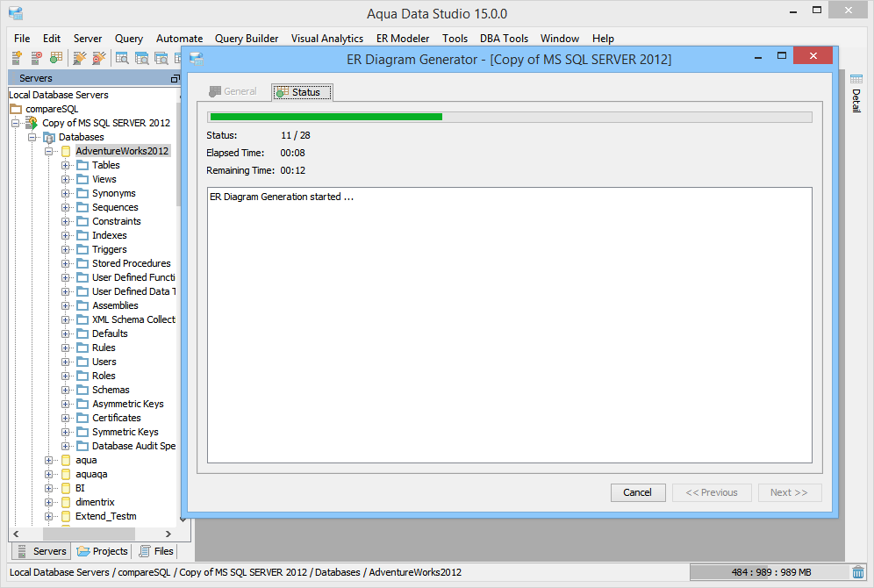Image resolution: width=874 pixels, height=588 pixels.
Task: Expand the Certificates folder node
Action: 66,418
